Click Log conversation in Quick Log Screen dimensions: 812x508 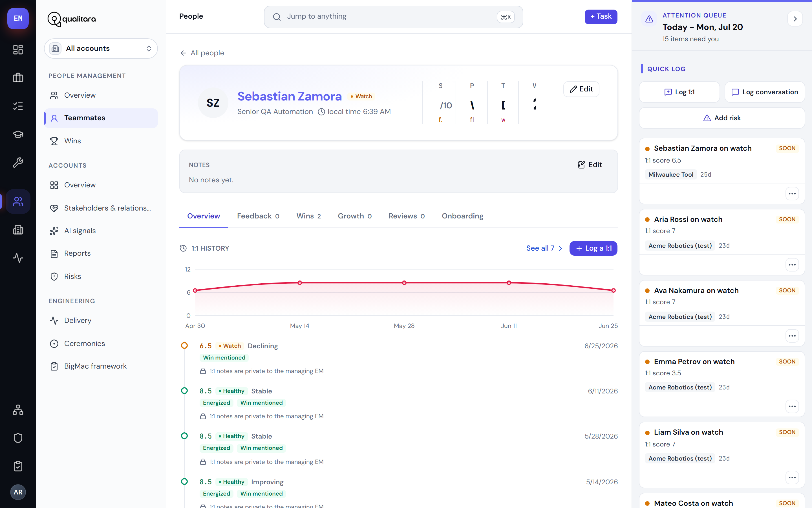765,92
